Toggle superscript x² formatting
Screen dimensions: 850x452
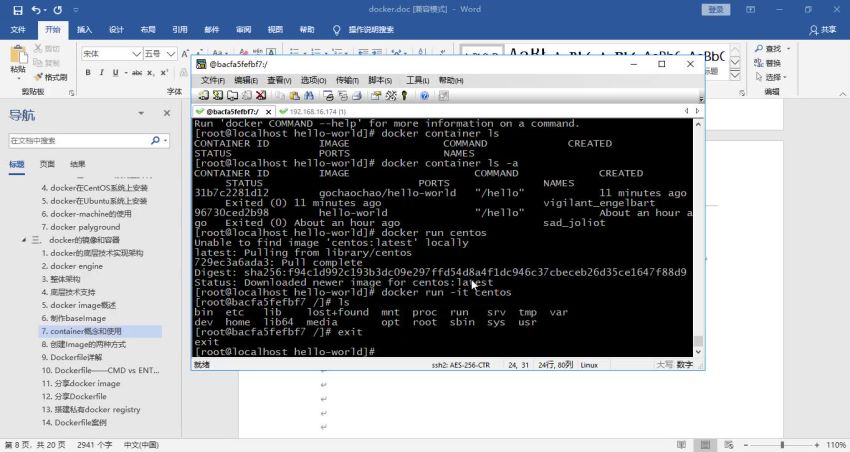tap(164, 72)
